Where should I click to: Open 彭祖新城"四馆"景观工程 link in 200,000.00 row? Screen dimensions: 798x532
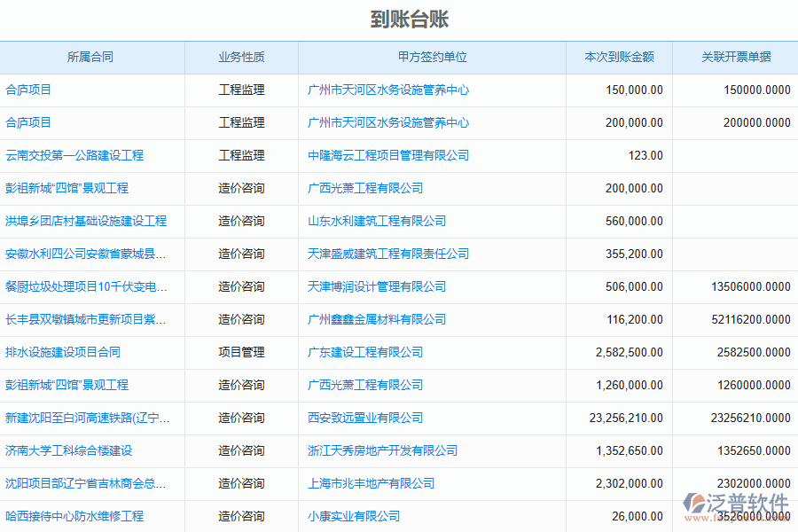(x=66, y=188)
